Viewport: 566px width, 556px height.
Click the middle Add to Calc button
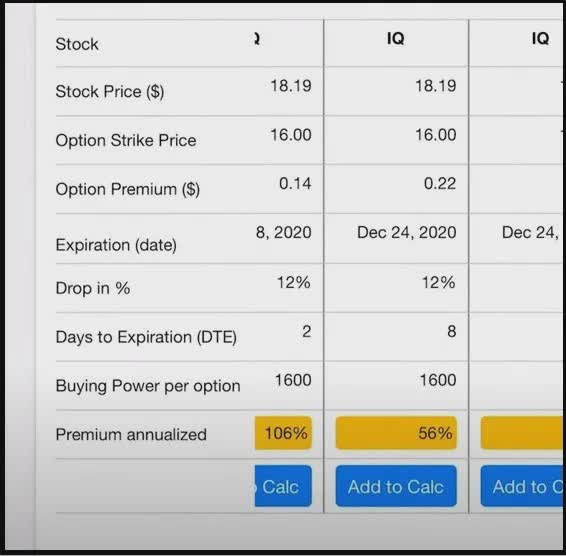point(396,486)
